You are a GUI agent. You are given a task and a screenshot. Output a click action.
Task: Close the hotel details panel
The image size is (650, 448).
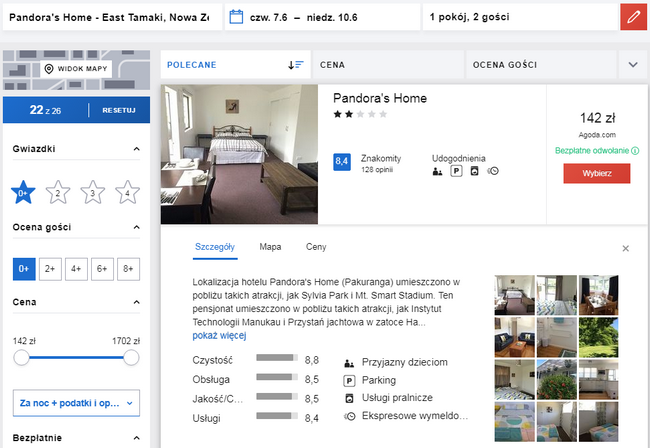(x=626, y=247)
